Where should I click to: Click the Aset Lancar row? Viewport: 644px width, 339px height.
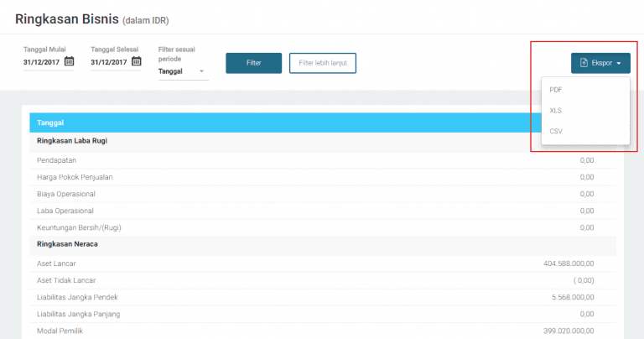[57, 263]
